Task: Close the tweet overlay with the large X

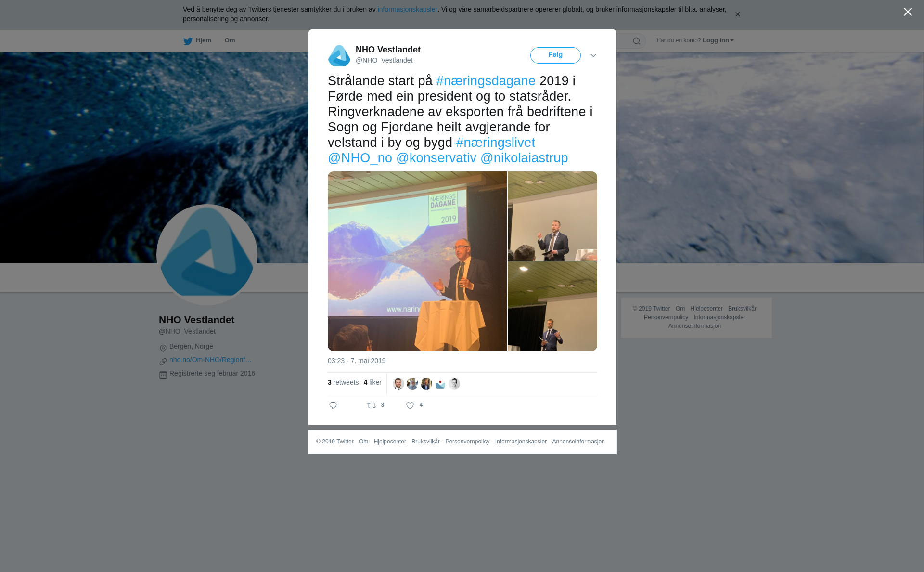Action: coord(908,12)
